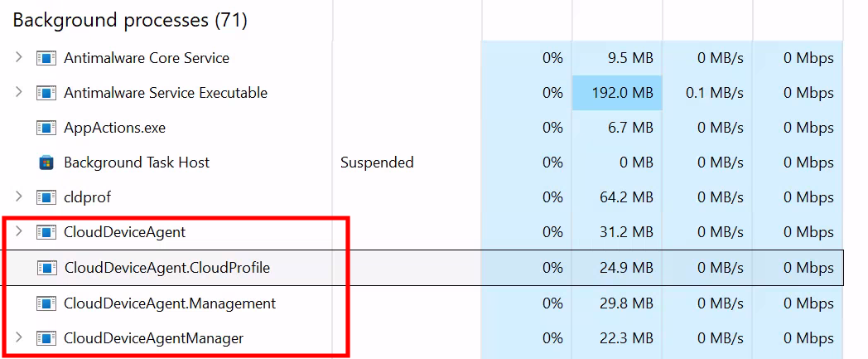
Task: Expand the CloudDeviceAgent process group
Action: pyautogui.click(x=19, y=231)
